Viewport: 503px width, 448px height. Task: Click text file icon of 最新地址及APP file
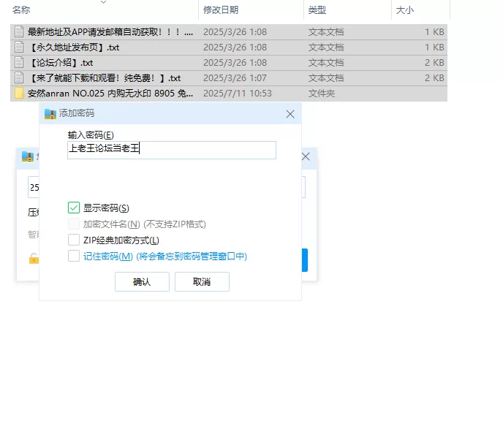point(19,31)
